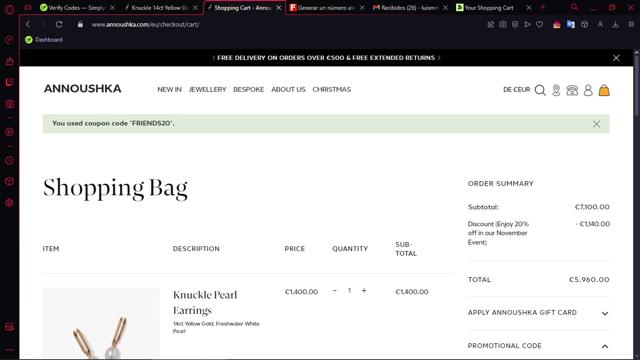Increase earrings quantity with plus
The width and height of the screenshot is (640, 360).
click(x=364, y=291)
